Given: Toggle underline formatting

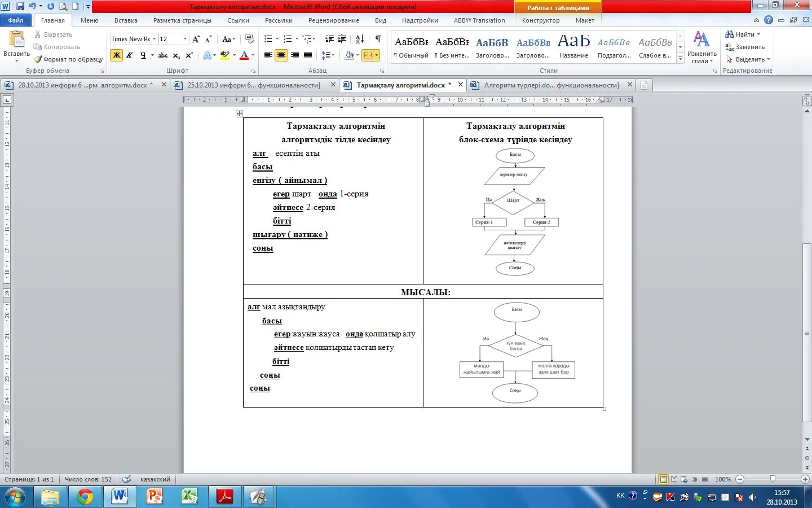Looking at the screenshot, I should pos(143,55).
